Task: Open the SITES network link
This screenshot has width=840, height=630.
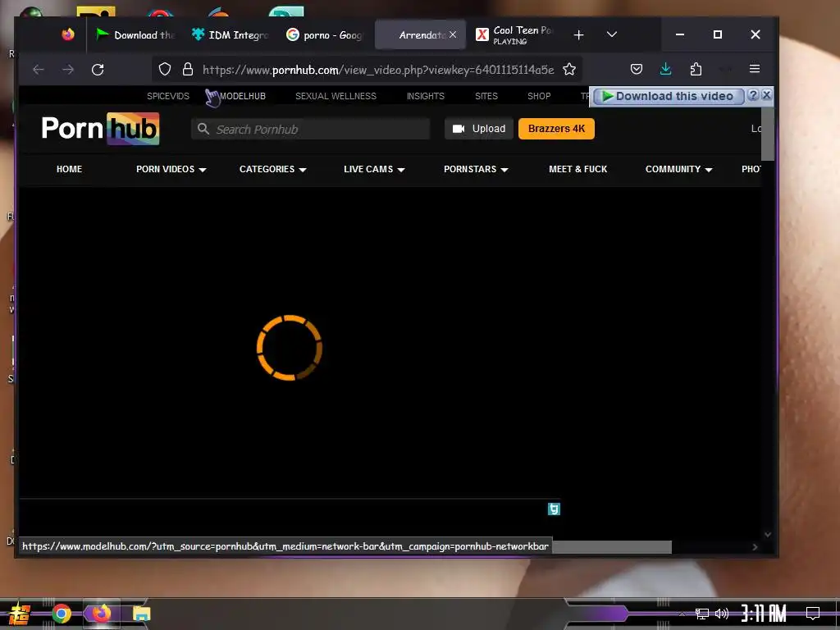Action: (486, 96)
